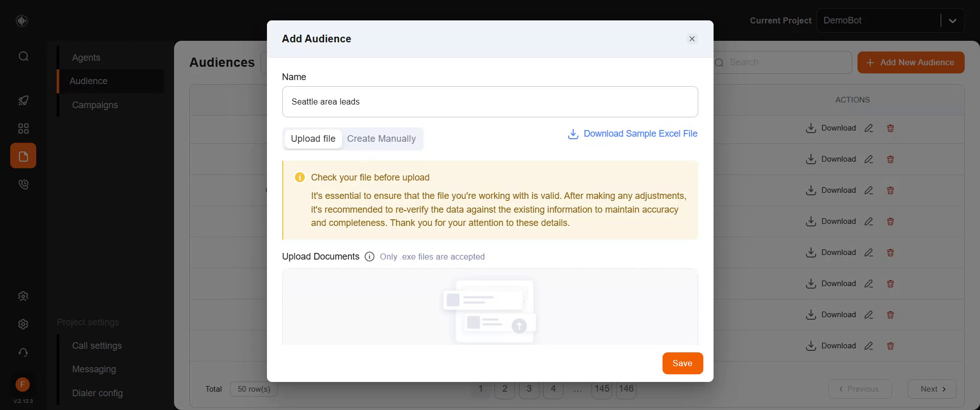Click the warning info icon in the notice
This screenshot has width=980, height=410.
point(300,177)
